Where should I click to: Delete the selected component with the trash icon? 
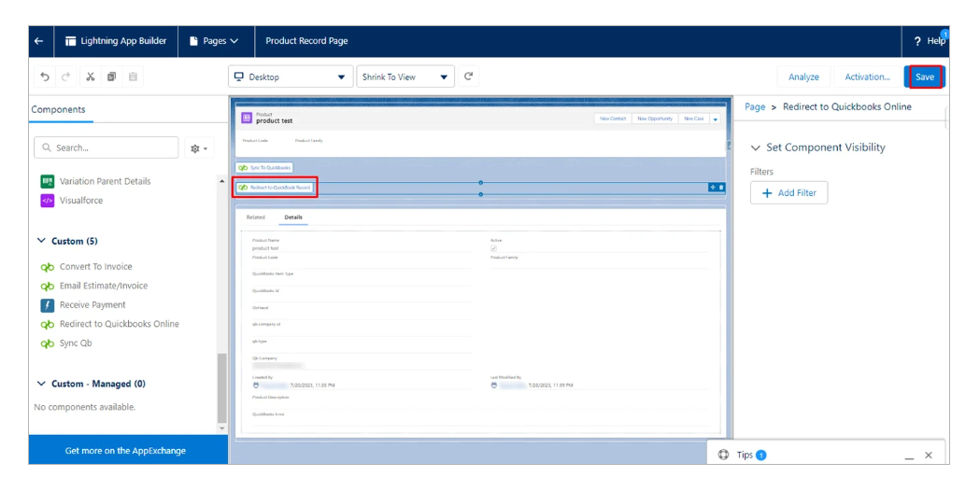coord(720,188)
